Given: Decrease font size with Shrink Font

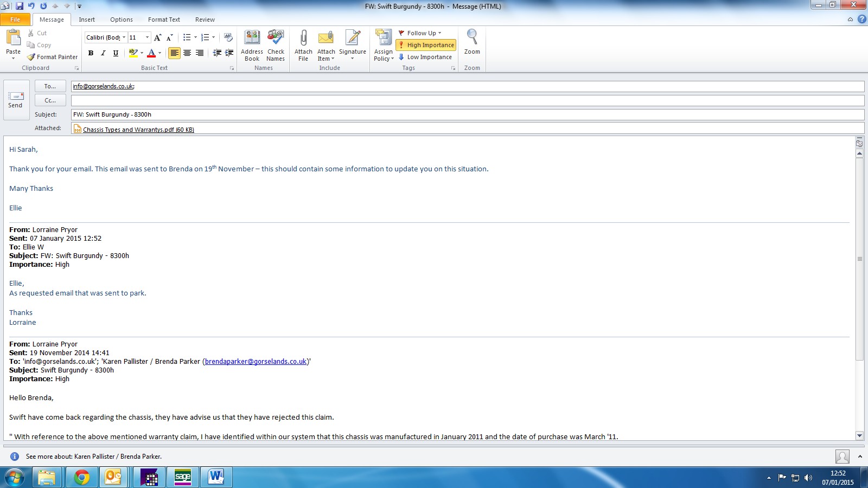Looking at the screenshot, I should [169, 37].
